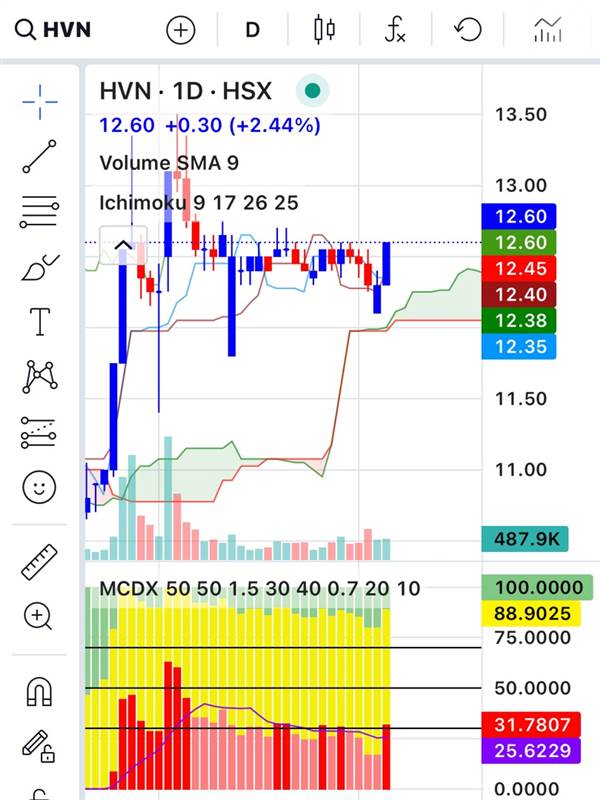Click the blue 12.60 price label
The image size is (600, 800).
(x=519, y=216)
